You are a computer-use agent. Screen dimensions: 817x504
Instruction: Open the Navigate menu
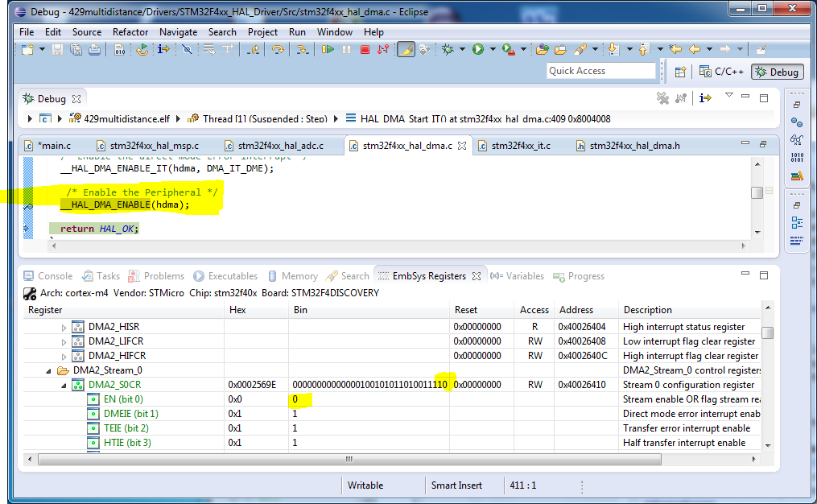pyautogui.click(x=178, y=31)
